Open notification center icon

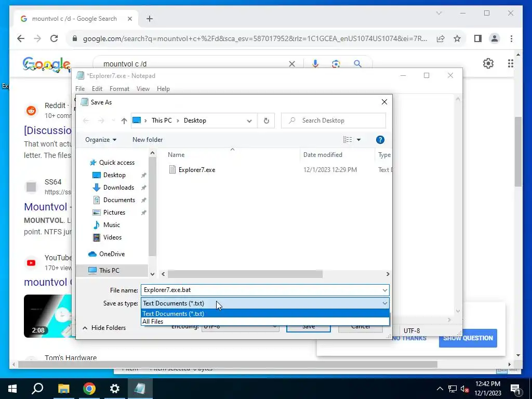click(x=516, y=389)
